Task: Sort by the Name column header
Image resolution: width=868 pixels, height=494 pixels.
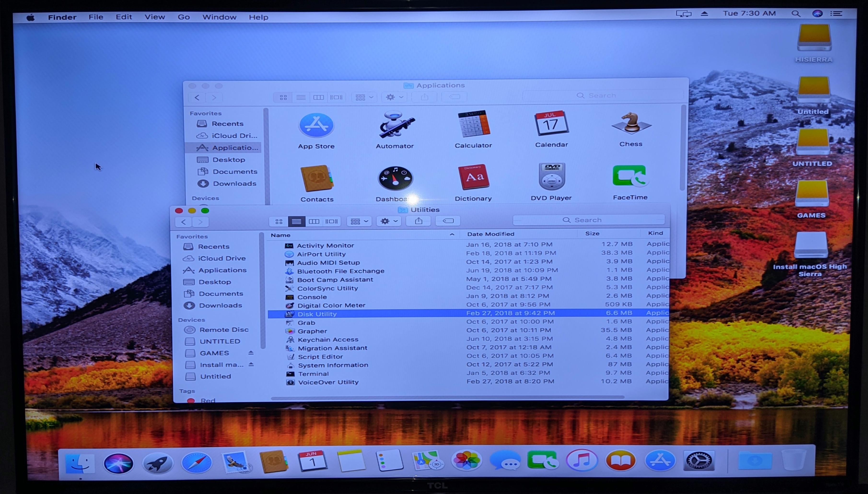Action: (x=281, y=235)
